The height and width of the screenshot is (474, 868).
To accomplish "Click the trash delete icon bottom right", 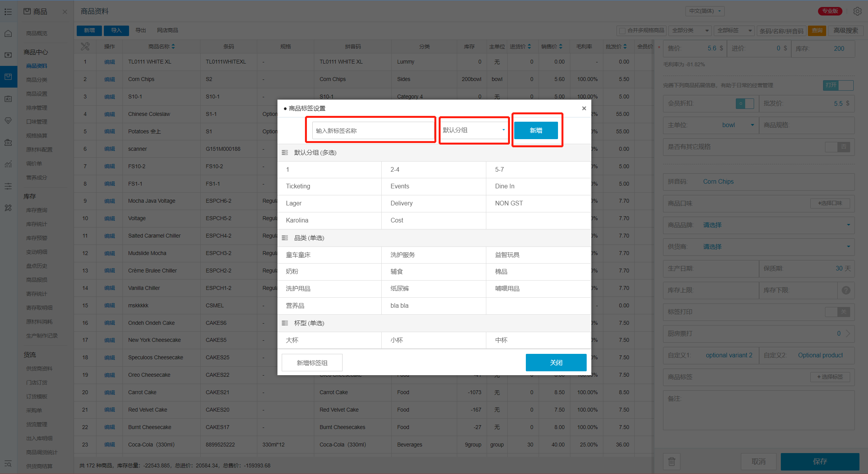I will pyautogui.click(x=672, y=461).
